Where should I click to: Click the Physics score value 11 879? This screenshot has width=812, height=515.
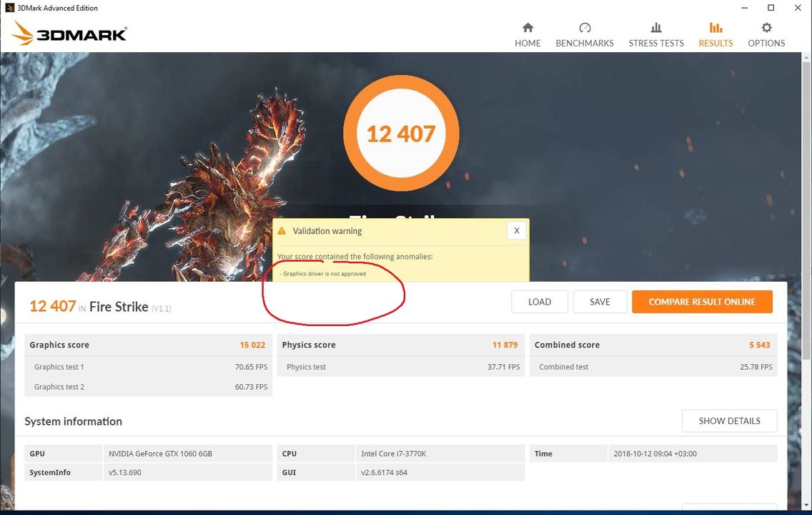tap(505, 345)
